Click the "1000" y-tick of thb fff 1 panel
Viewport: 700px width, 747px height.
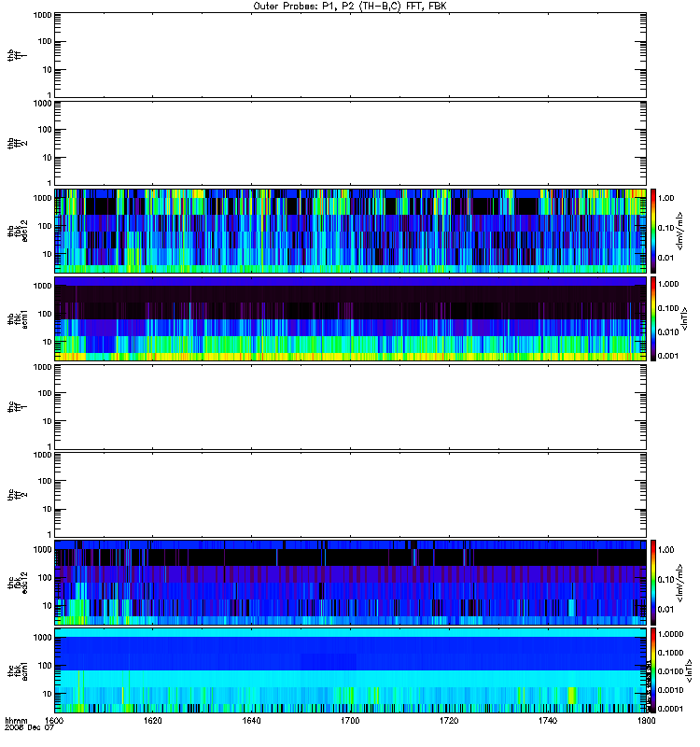(42, 15)
